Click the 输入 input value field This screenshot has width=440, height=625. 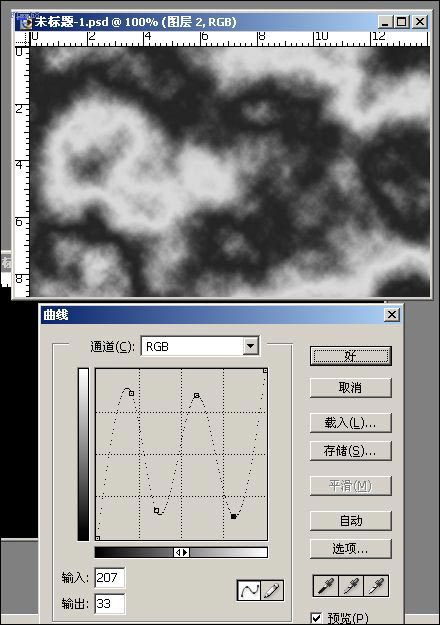pyautogui.click(x=110, y=578)
